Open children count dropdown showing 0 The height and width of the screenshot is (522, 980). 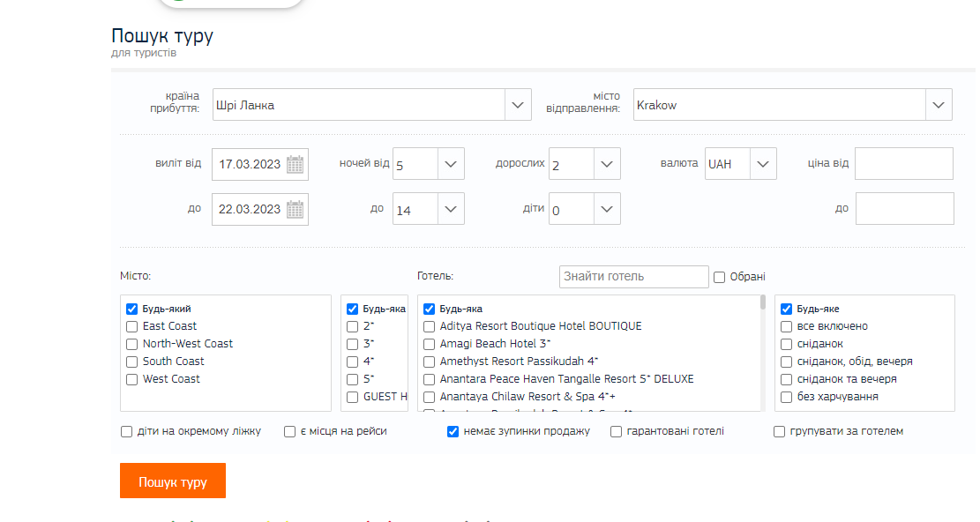point(606,209)
